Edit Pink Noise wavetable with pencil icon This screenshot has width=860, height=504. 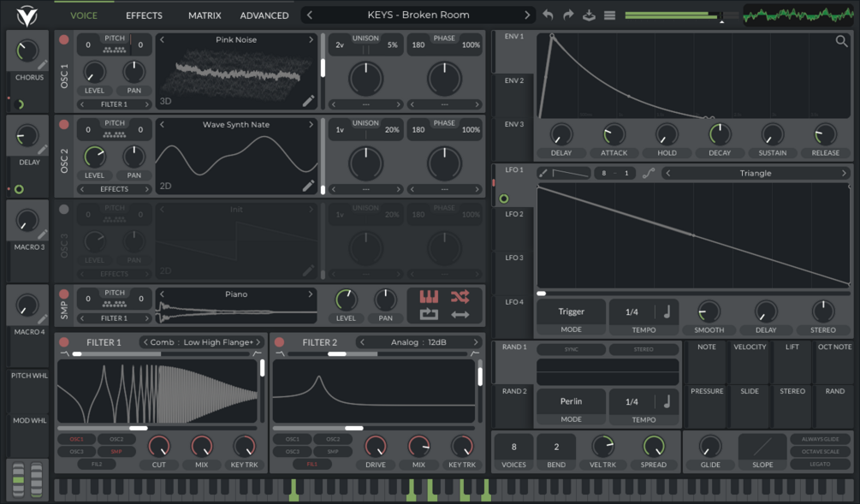click(x=308, y=101)
